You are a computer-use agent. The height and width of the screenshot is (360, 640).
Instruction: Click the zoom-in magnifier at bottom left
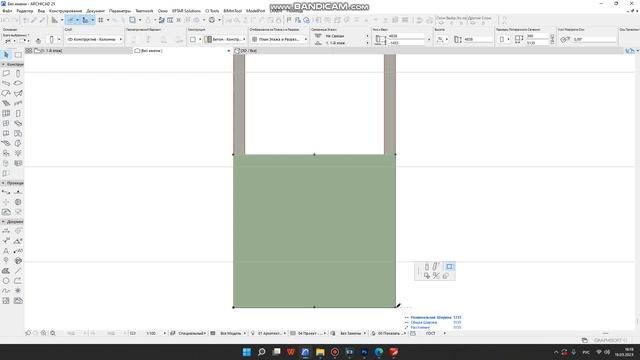point(43,333)
